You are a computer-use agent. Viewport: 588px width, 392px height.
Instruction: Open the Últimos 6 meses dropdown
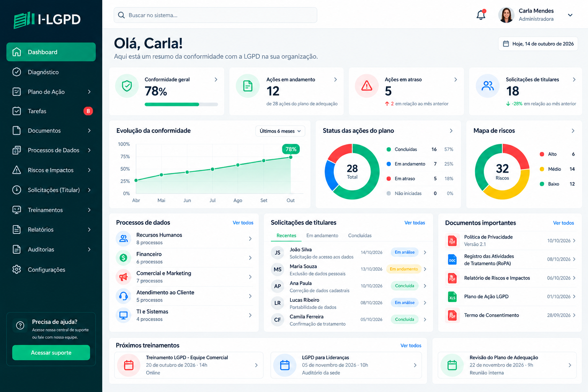(x=280, y=131)
